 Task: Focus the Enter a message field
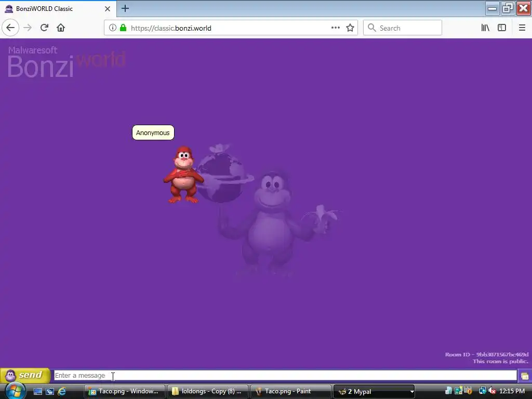(285, 375)
